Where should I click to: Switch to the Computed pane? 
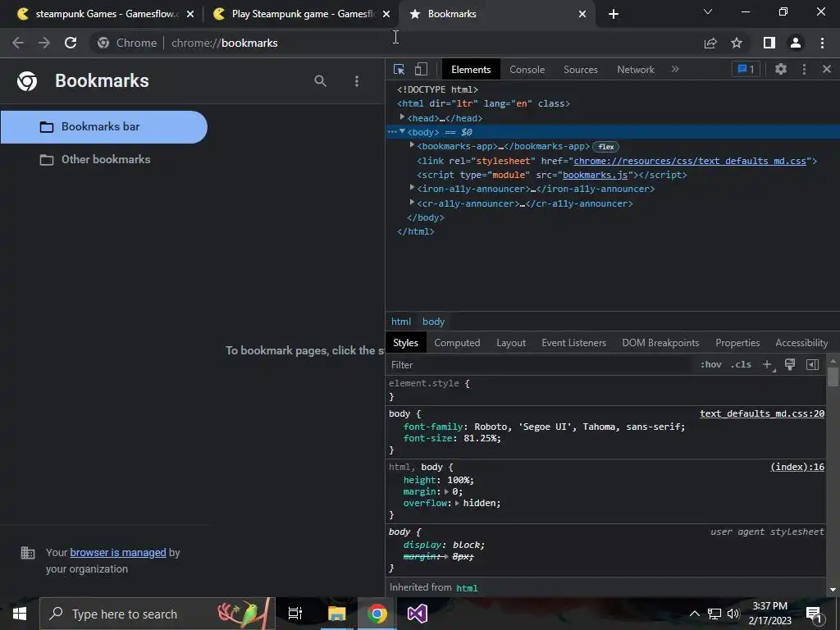click(x=457, y=343)
